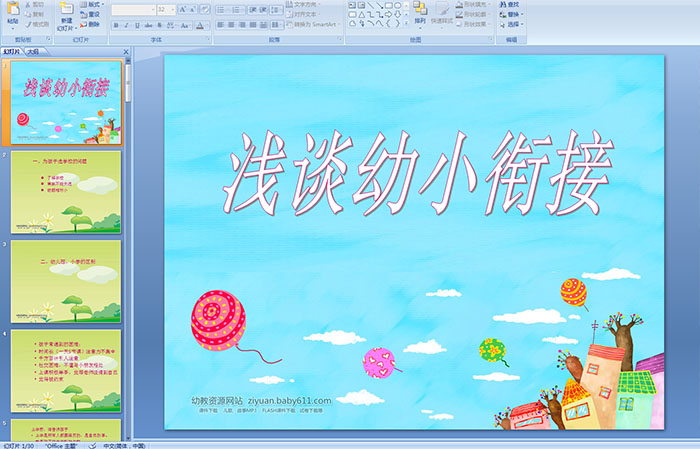The height and width of the screenshot is (449, 700).
Task: Open the Change Case (Aa) dropdown
Action: pyautogui.click(x=185, y=25)
